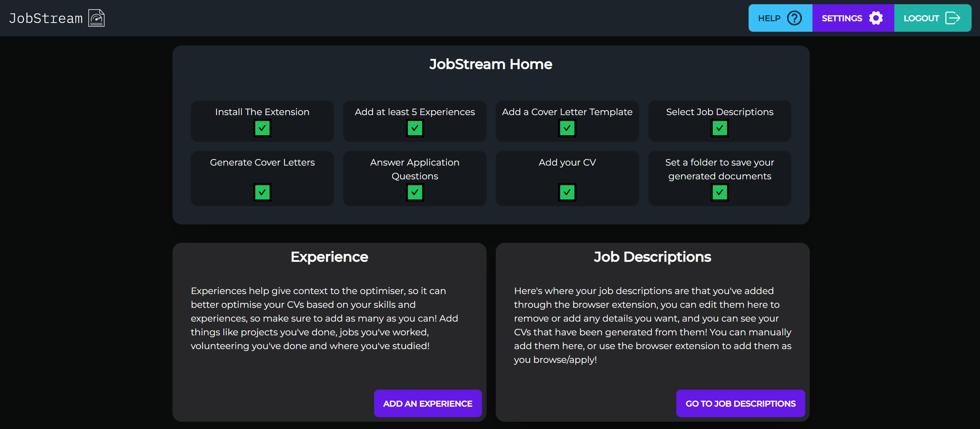Toggle the Add at least 5 Experiences checkbox

pyautogui.click(x=415, y=128)
